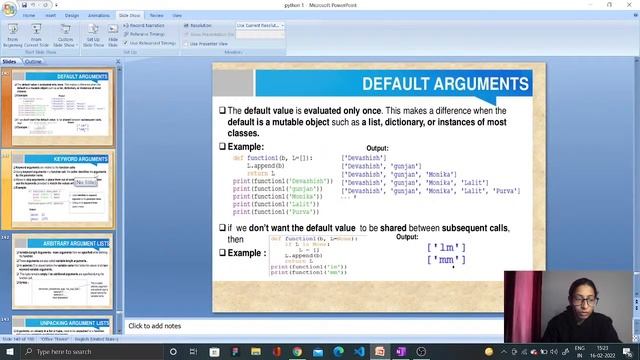The image size is (640, 360).
Task: Open the Windows Start menu
Action: click(x=9, y=351)
